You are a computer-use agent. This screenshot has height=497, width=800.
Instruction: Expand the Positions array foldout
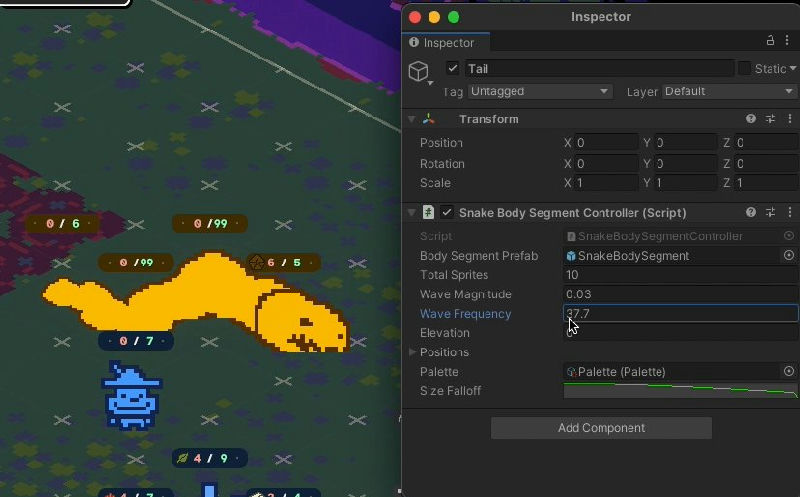coord(412,352)
